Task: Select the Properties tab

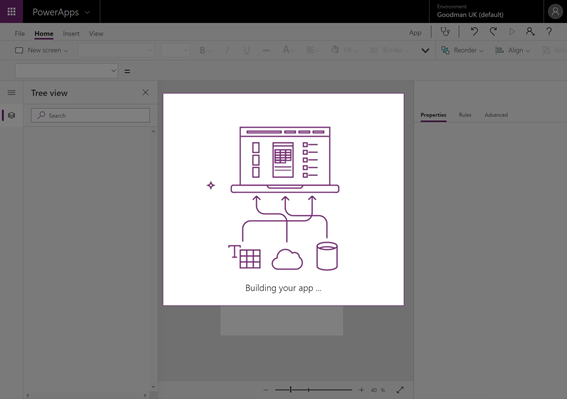Action: 433,115
